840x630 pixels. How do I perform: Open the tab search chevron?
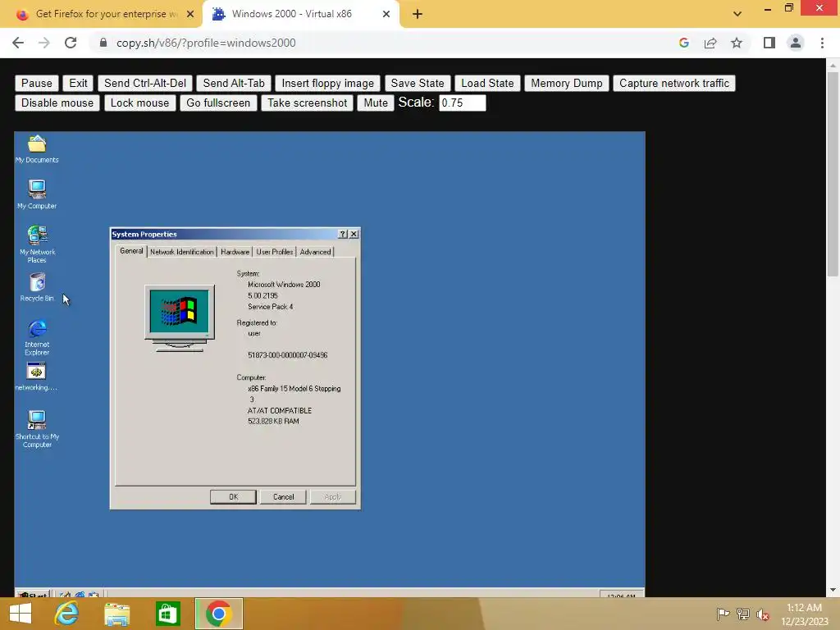click(x=737, y=14)
